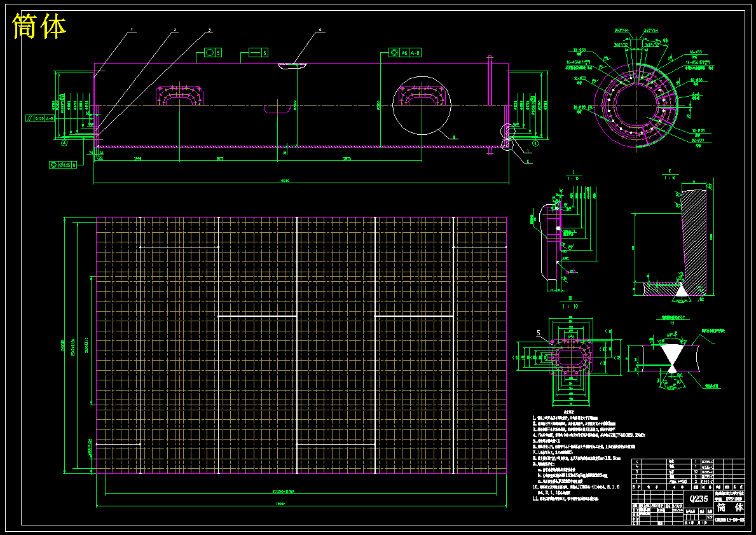This screenshot has width=756, height=535.
Task: Click quantity 32 in the parts list
Action: click(x=696, y=471)
